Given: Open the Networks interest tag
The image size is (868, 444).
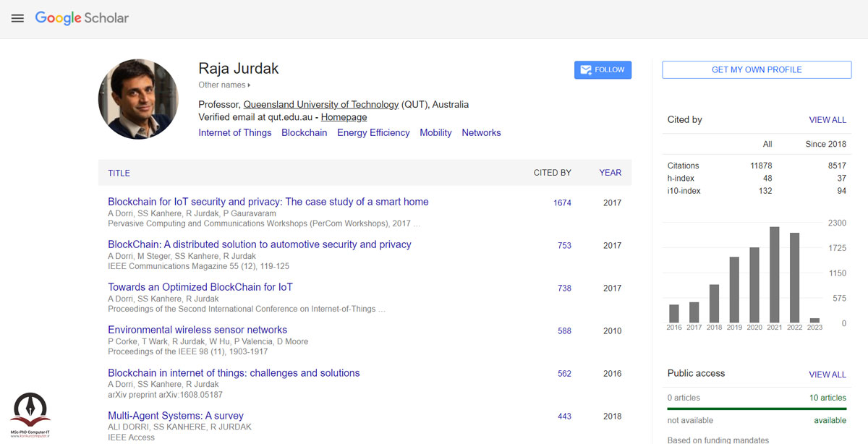Looking at the screenshot, I should (481, 133).
